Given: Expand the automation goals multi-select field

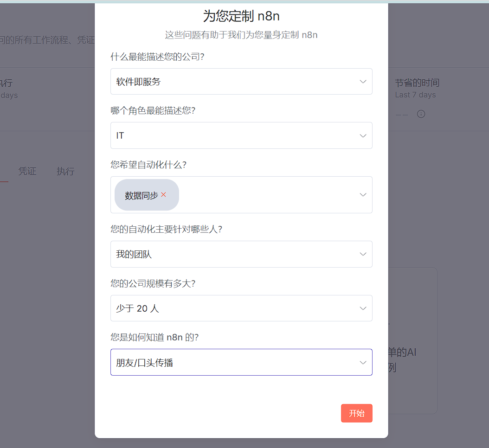Looking at the screenshot, I should click(x=241, y=195).
